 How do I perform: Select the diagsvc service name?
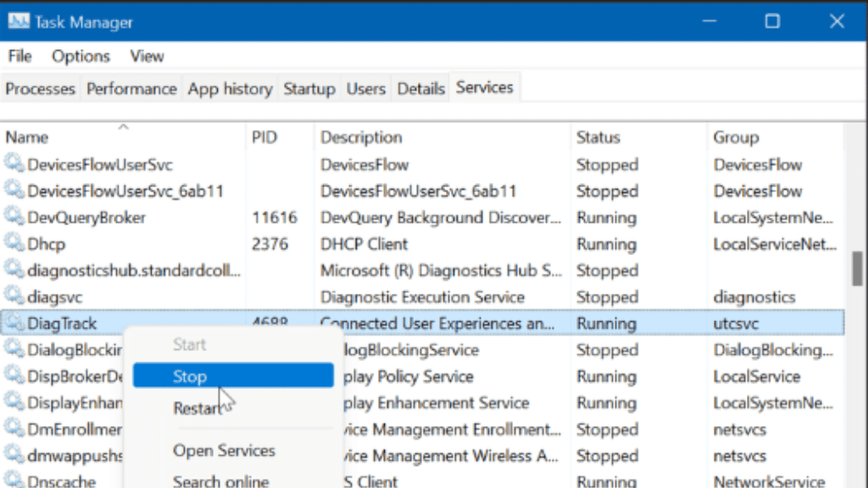(54, 297)
